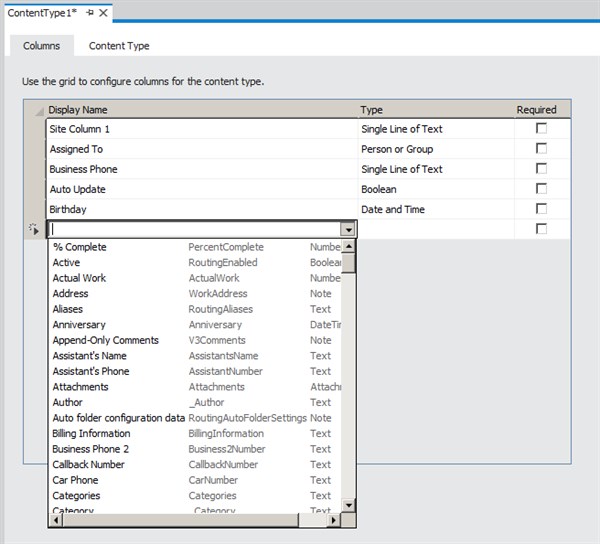This screenshot has height=544, width=600.
Task: Collapse the column name dropdown arrow
Action: (348, 229)
